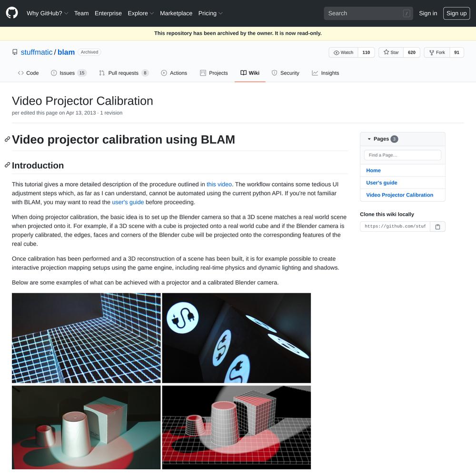Open the wireframe render of cylinders image
This screenshot has height=476, width=476.
[x=237, y=427]
